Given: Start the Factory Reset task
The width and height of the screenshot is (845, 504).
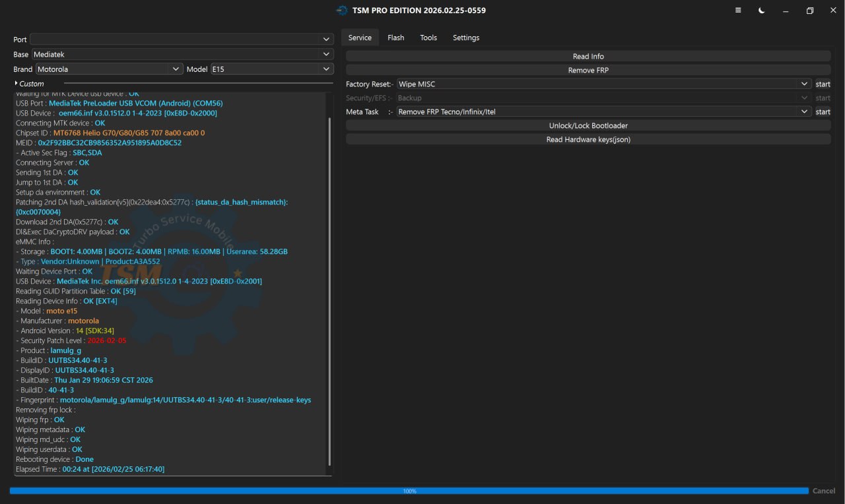Looking at the screenshot, I should click(x=823, y=84).
